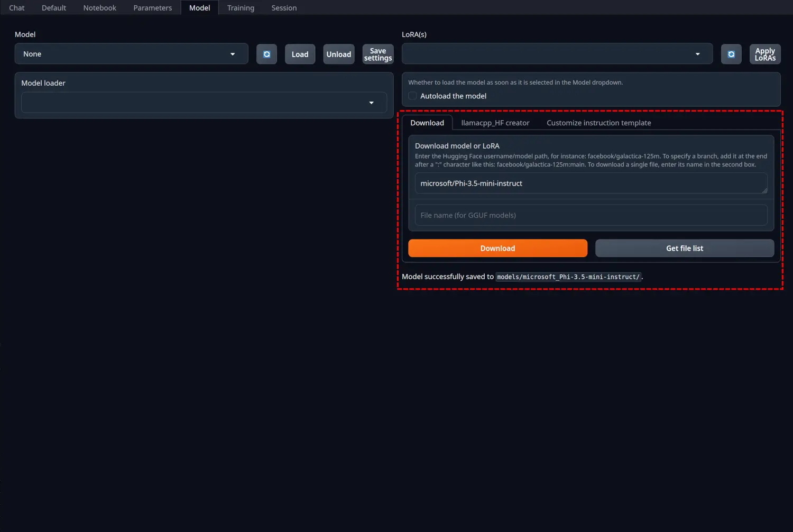Open the Parameters tab
793x532 pixels.
[152, 8]
